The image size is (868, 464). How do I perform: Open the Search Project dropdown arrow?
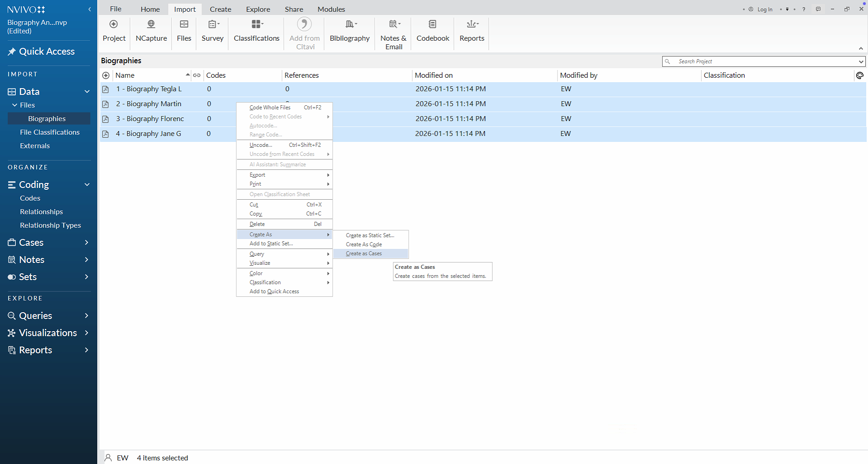[x=860, y=61]
